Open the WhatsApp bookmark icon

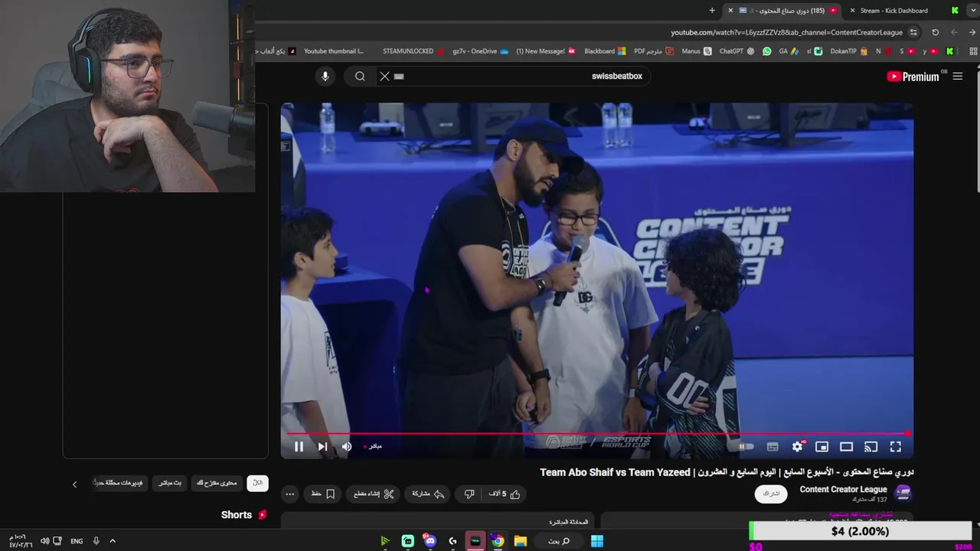766,51
